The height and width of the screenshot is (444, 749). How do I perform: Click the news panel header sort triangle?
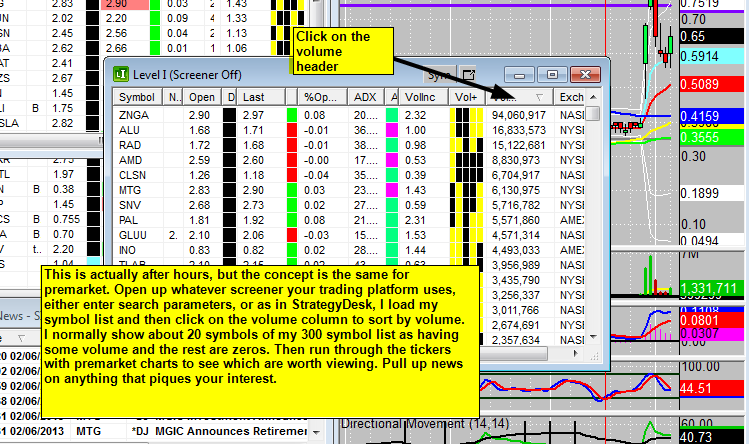click(21, 338)
